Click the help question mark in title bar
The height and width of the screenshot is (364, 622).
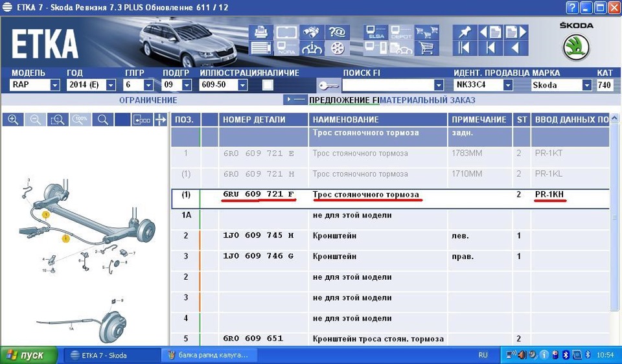[571, 8]
